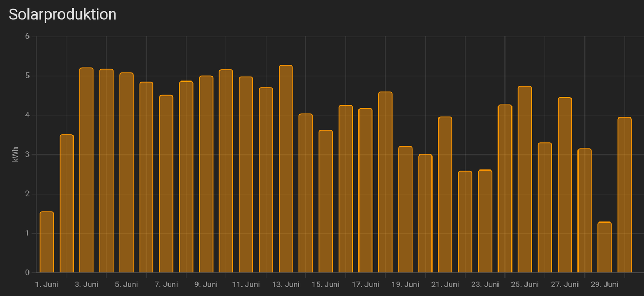Click the Solarproduktion chart title
644x296 pixels.
coord(63,15)
